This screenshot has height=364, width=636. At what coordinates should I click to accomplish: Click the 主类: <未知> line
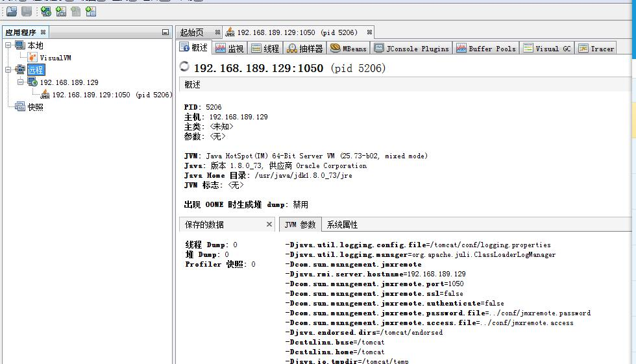point(208,127)
